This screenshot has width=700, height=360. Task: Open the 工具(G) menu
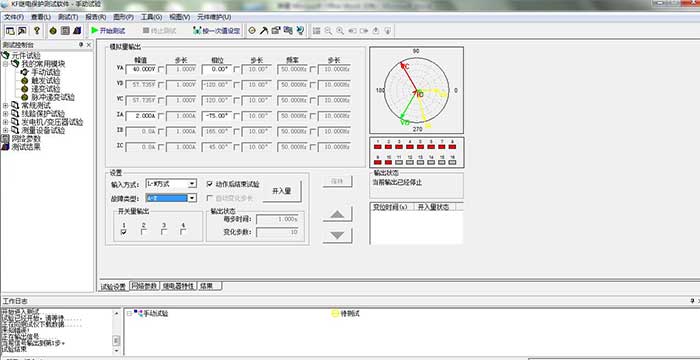151,17
